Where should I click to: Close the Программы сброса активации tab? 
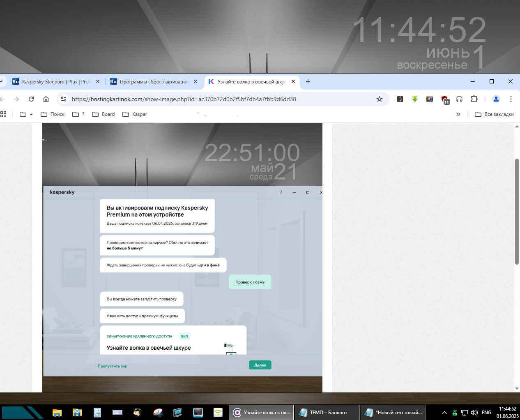tap(196, 81)
